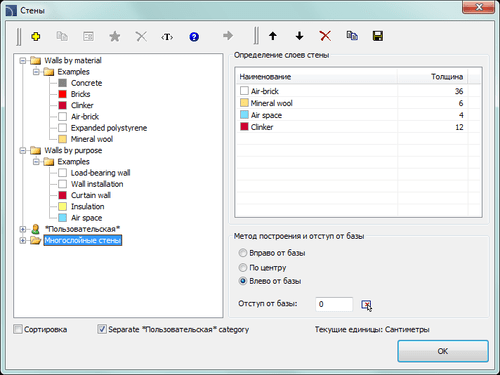Toggle Separate Пользовательская category checkbox
Image resolution: width=500 pixels, height=375 pixels.
pos(102,329)
